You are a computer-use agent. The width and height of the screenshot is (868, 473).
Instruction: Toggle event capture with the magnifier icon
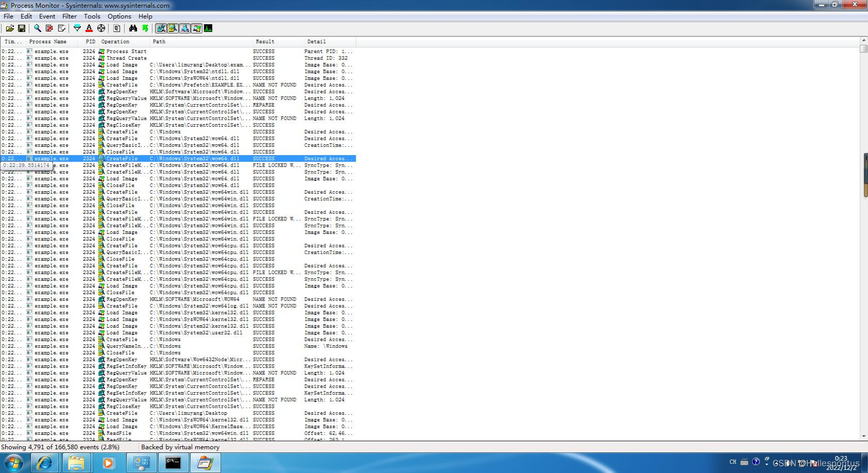pos(37,28)
